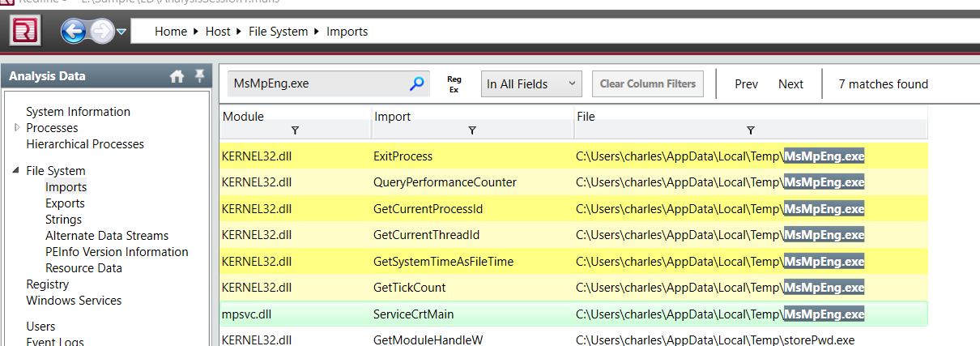Image resolution: width=980 pixels, height=346 pixels.
Task: Click the Redline application logo icon
Action: coord(25,31)
